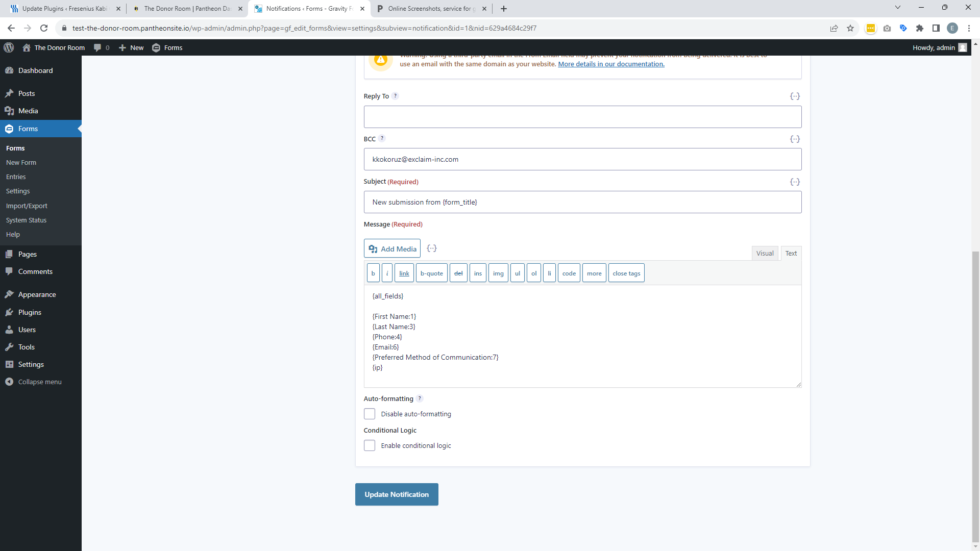Click close tags quicktag button

tap(626, 273)
